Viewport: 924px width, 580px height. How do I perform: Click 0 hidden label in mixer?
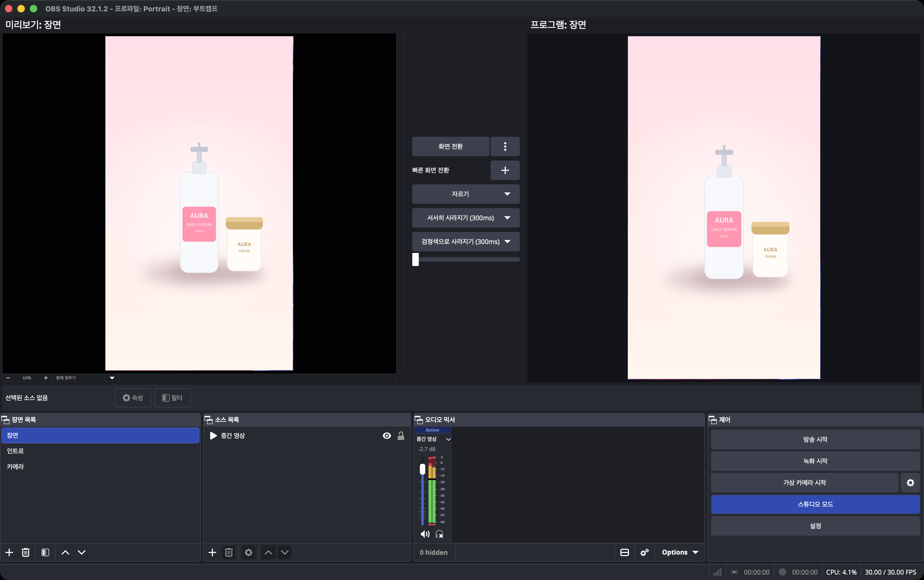pyautogui.click(x=433, y=552)
